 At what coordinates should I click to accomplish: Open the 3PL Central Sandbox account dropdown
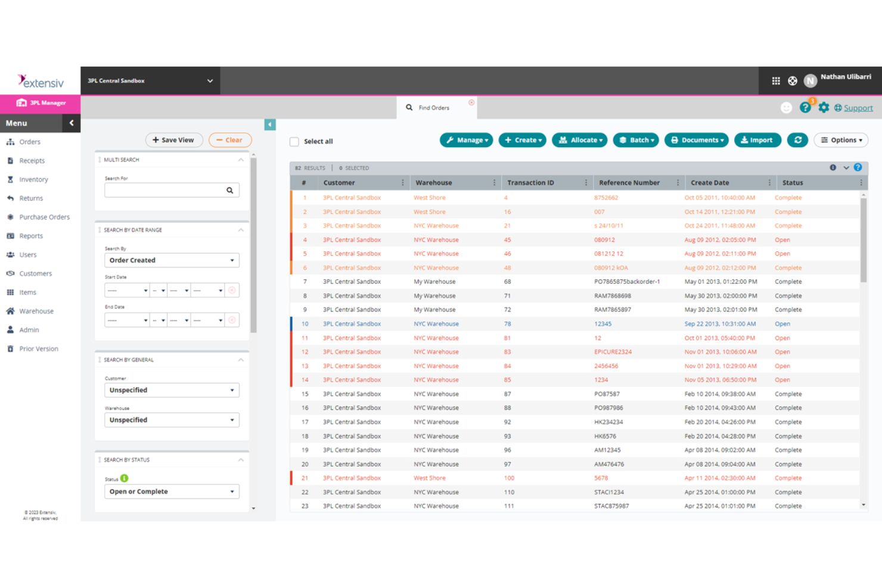[150, 81]
